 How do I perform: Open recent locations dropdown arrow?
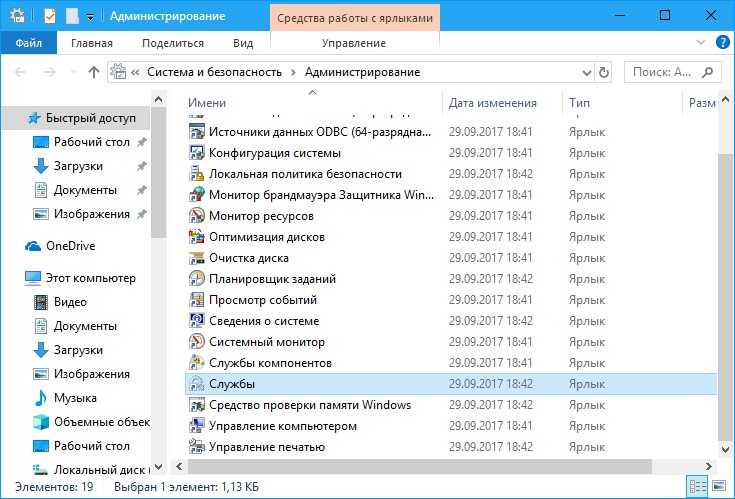click(73, 72)
